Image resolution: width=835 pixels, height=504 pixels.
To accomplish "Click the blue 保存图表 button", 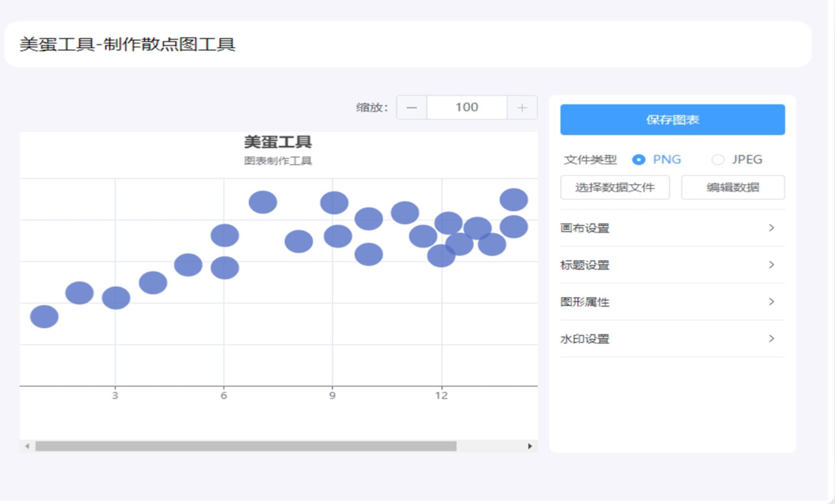I will [673, 120].
